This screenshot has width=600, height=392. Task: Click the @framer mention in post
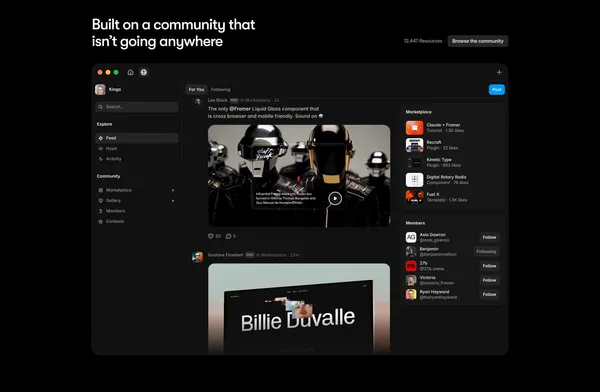pos(240,109)
